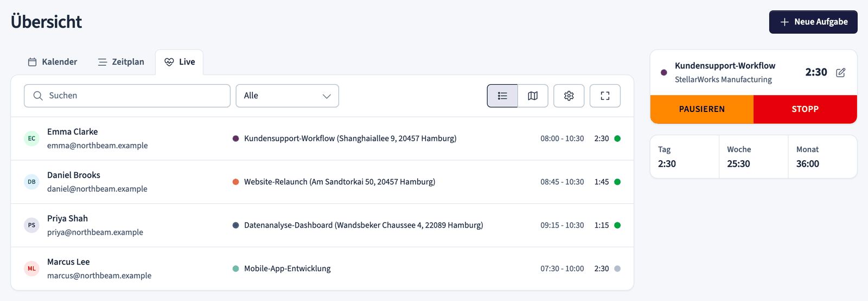This screenshot has width=868, height=301.
Task: Click purple dot in active timer card
Action: coord(664,72)
